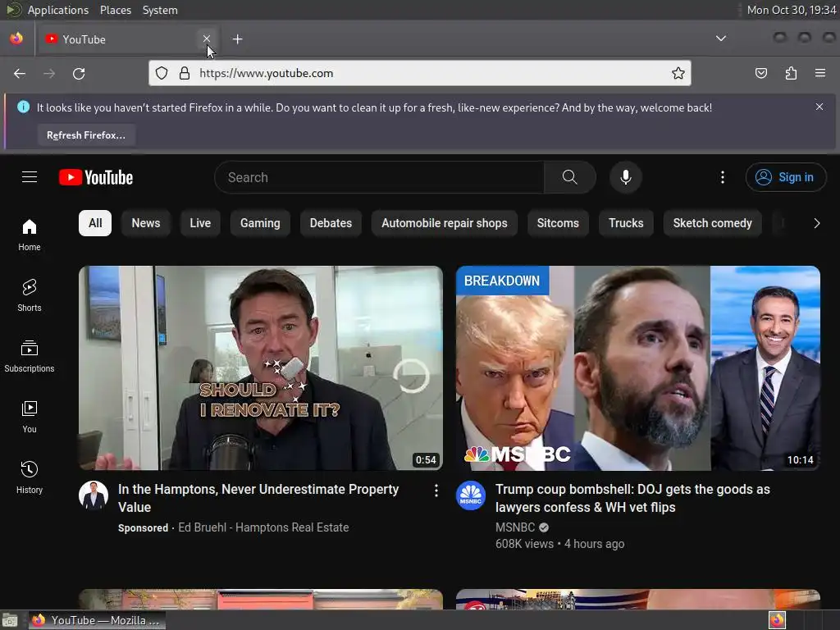Open Firefox application menu
Viewport: 840px width, 630px height.
tap(819, 73)
